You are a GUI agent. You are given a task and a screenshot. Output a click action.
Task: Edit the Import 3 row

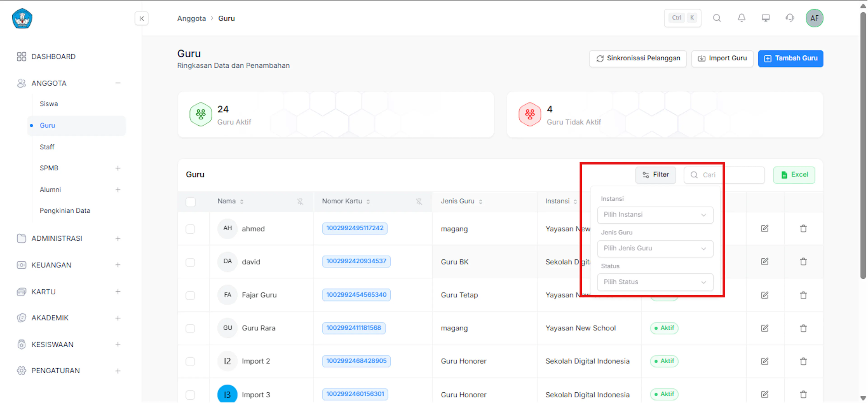point(764,394)
